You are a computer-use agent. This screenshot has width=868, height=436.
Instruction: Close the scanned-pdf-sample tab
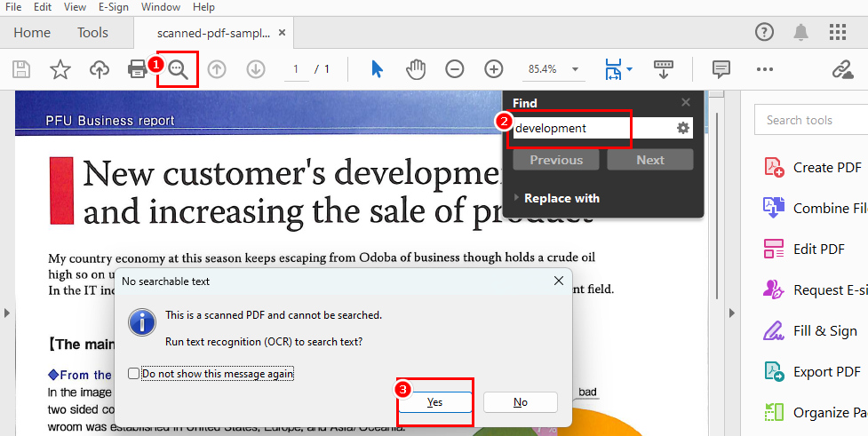282,33
